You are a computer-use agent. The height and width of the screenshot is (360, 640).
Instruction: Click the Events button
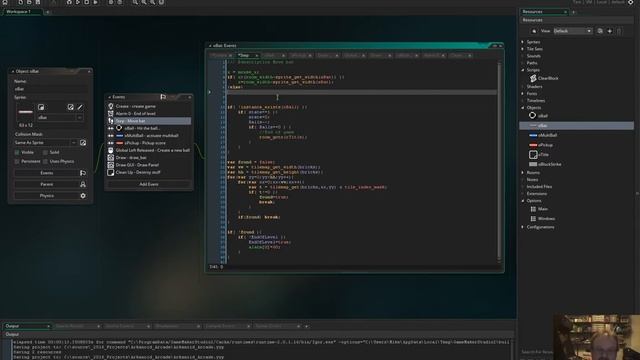click(x=47, y=173)
